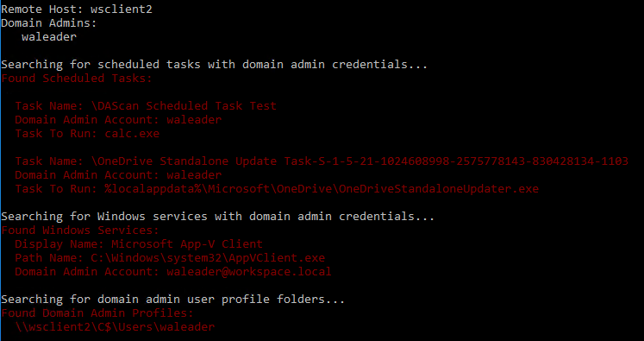644x341 pixels.
Task: Click the 'Remote Host: wsclient2' line
Action: (77, 9)
